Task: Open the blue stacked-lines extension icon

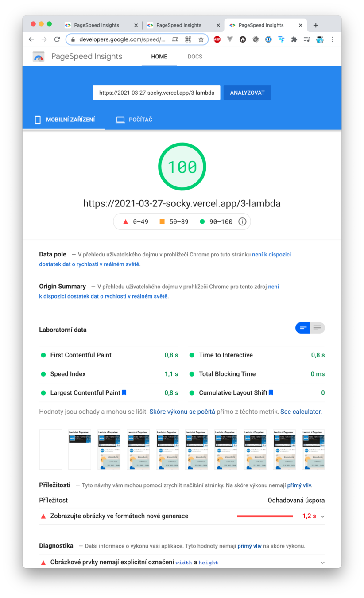Action: coord(281,39)
